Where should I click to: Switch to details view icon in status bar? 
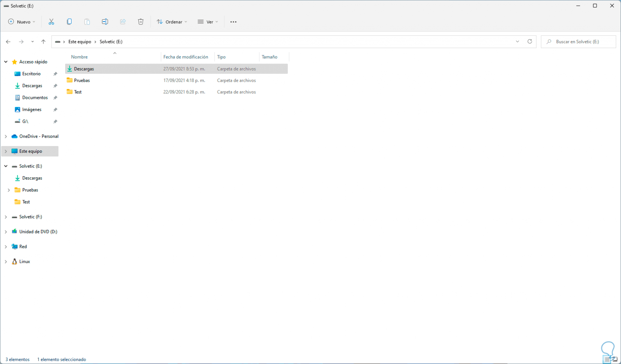607,359
